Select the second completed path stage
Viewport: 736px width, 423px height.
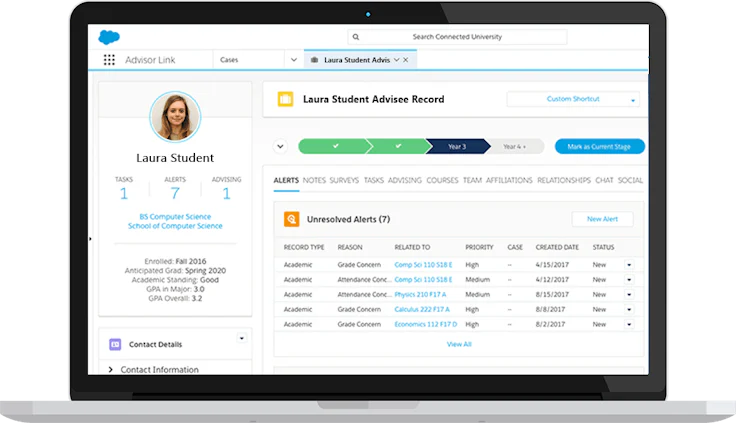(x=398, y=146)
